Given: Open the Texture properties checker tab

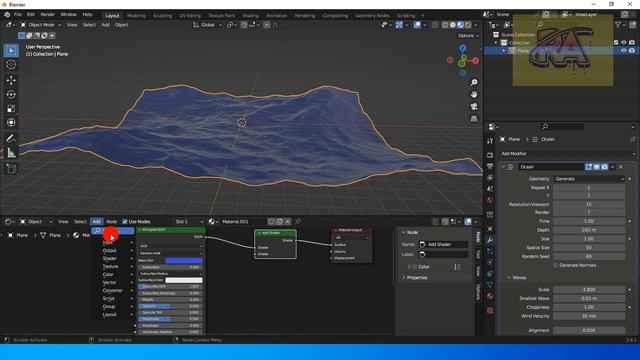Looking at the screenshot, I should [490, 311].
